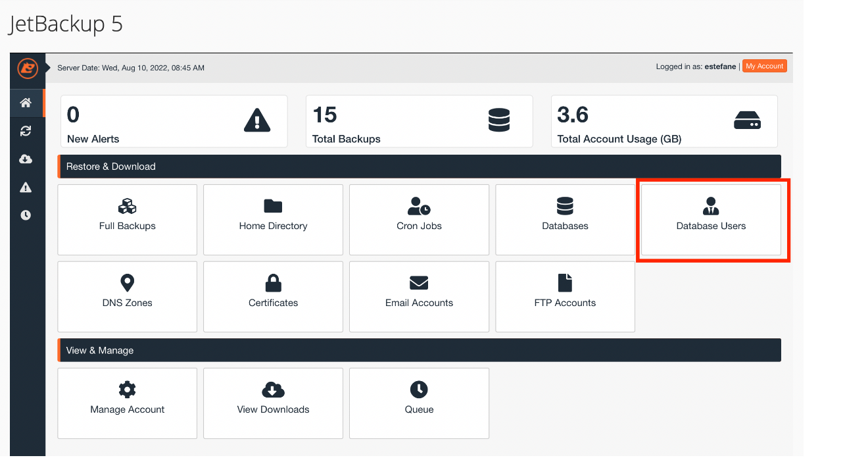868x466 pixels.
Task: Click the Account Usage drive icon
Action: pos(747,120)
